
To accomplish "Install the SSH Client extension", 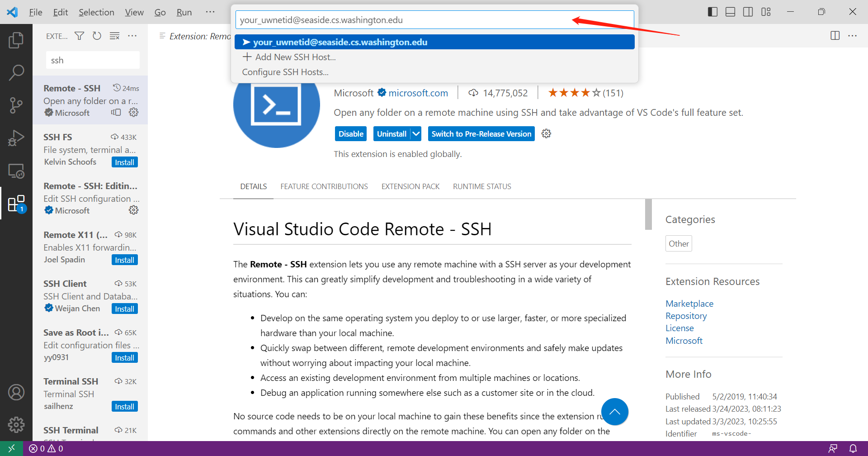I will [x=125, y=309].
